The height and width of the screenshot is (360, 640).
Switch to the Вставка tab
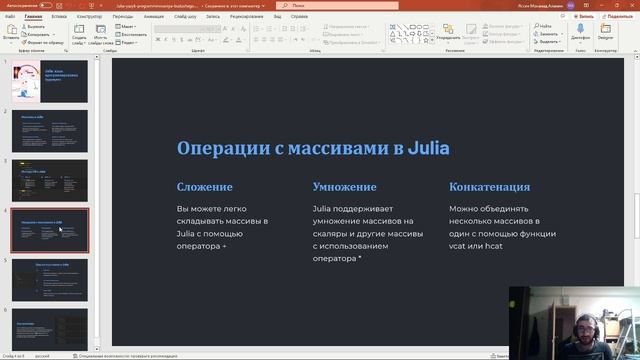point(59,16)
